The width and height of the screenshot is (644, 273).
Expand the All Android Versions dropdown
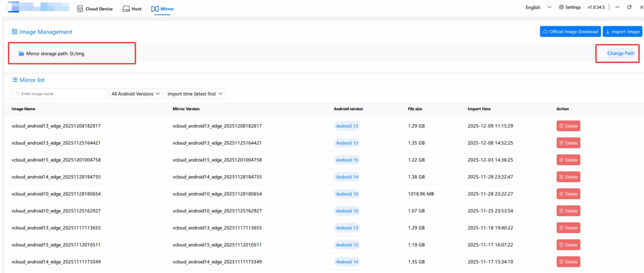[135, 94]
